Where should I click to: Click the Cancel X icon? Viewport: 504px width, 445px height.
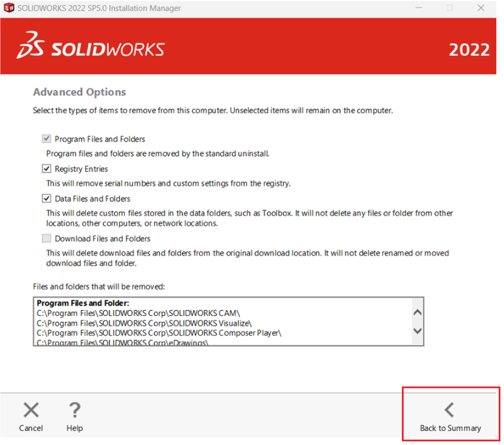31,410
